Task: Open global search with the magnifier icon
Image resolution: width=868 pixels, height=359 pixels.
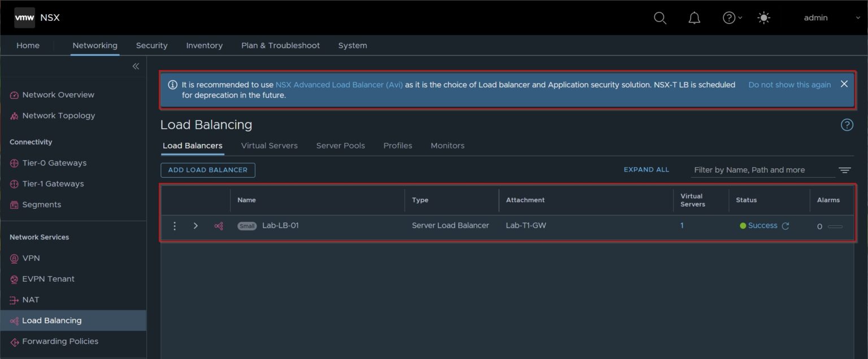Action: [x=659, y=17]
